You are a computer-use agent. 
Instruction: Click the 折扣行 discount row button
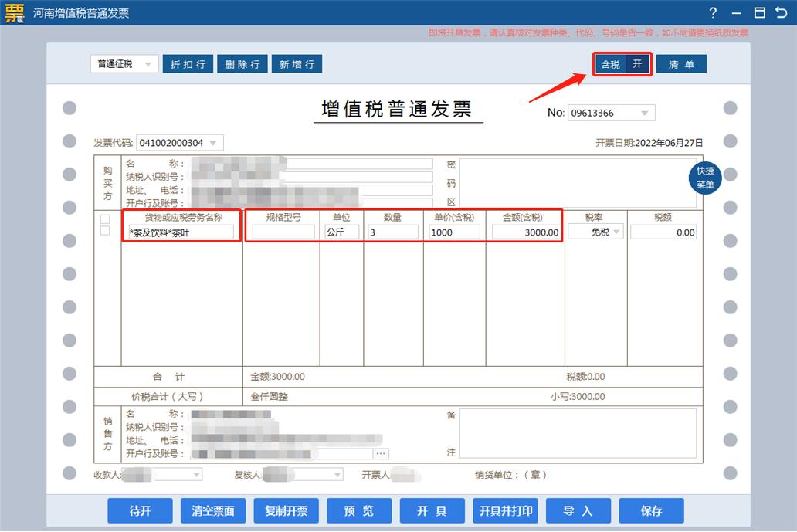(188, 63)
